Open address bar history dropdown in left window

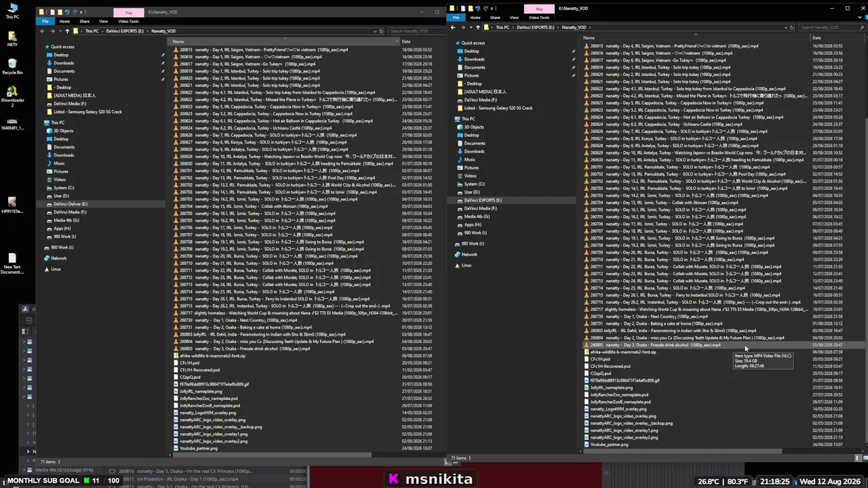[375, 30]
